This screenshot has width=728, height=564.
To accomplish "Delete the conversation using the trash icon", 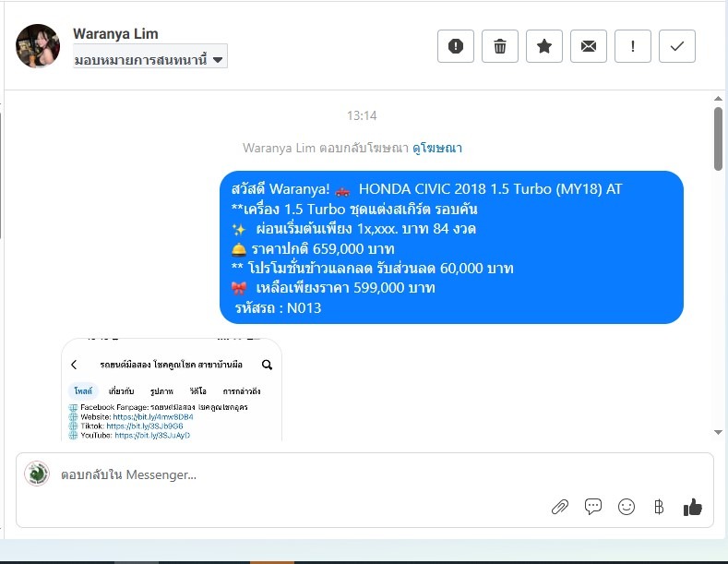I will [500, 46].
